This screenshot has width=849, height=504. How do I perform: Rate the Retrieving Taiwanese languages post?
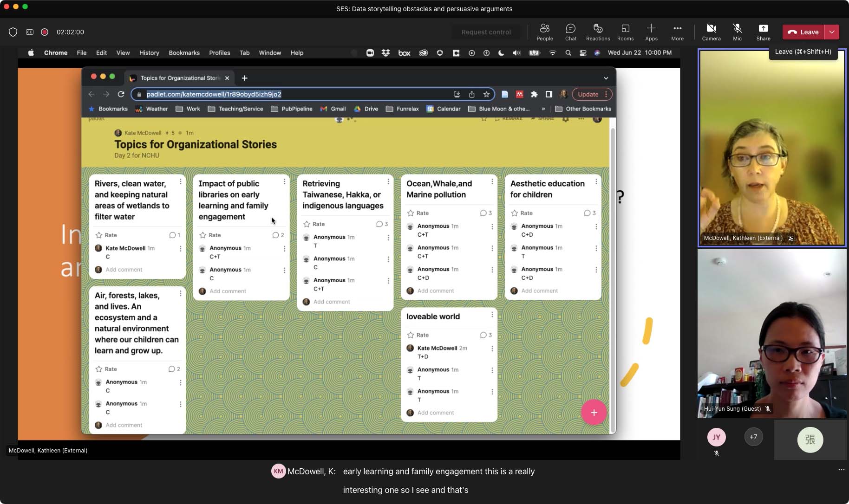coord(313,224)
